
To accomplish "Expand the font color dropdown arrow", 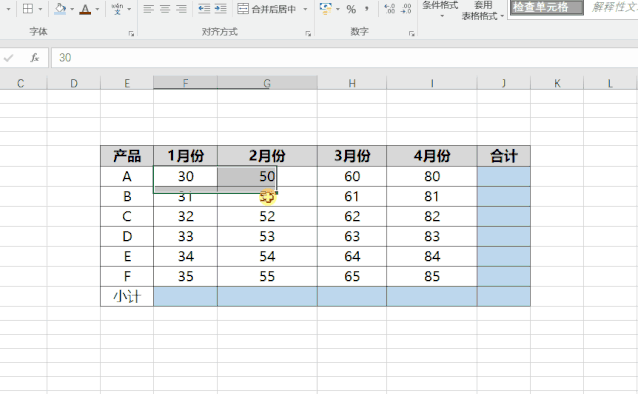I will (97, 9).
